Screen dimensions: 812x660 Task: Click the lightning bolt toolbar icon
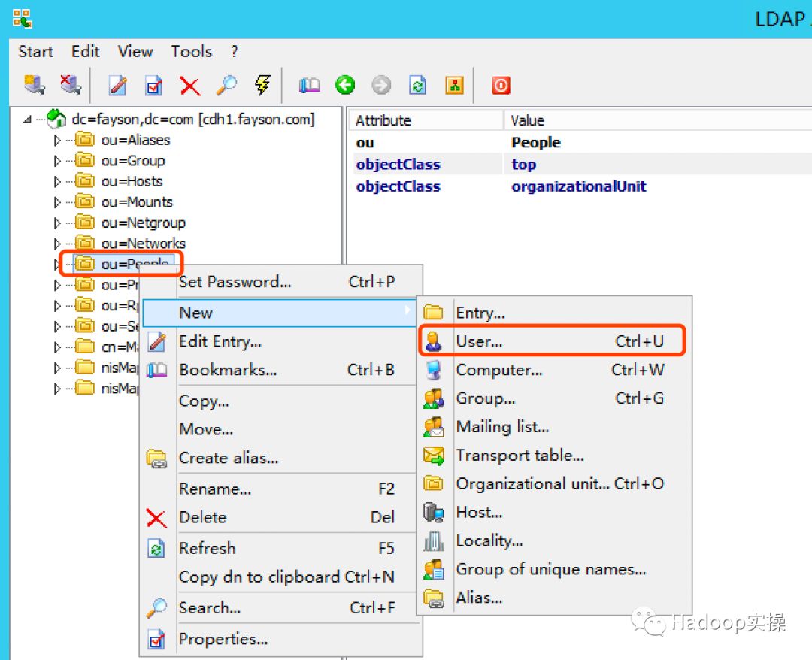262,85
